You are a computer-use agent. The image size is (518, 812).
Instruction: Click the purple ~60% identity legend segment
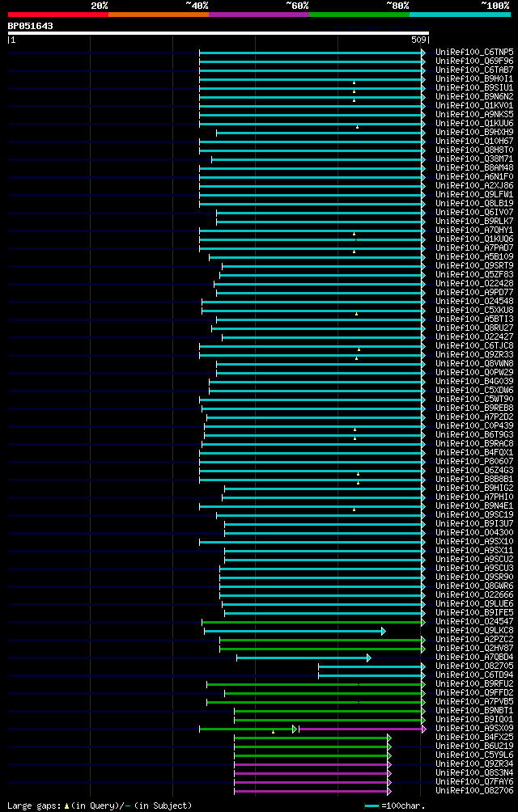click(259, 15)
